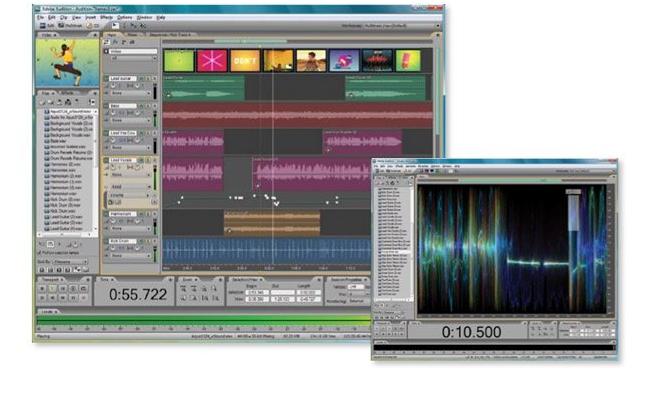Image resolution: width=654 pixels, height=400 pixels.
Task: Solo the Lead Guitar track
Action: [148, 78]
